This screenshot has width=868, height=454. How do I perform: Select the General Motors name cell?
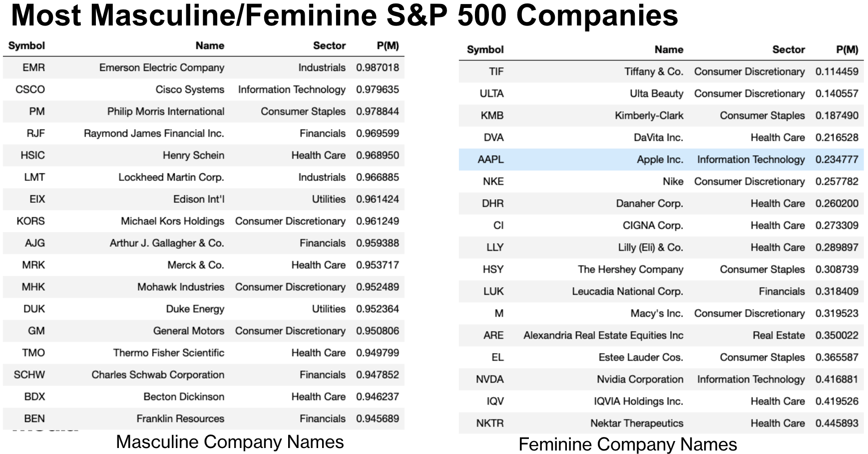pos(189,331)
